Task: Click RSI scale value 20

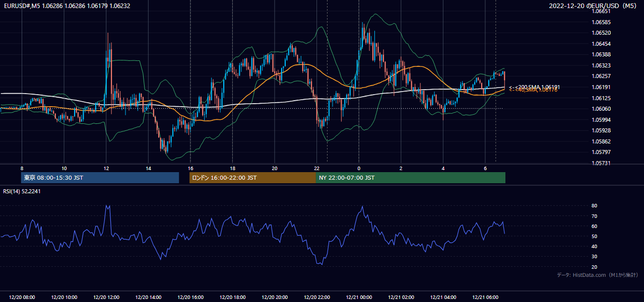Action: click(594, 267)
